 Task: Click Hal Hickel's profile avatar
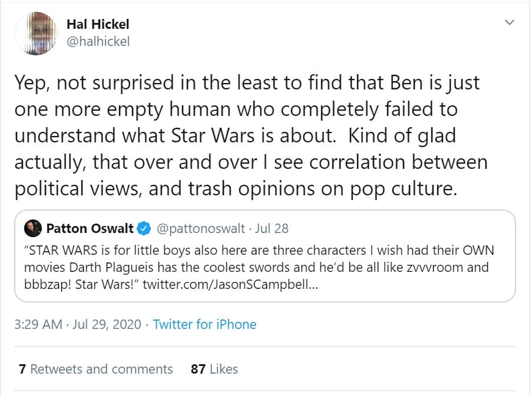point(35,32)
